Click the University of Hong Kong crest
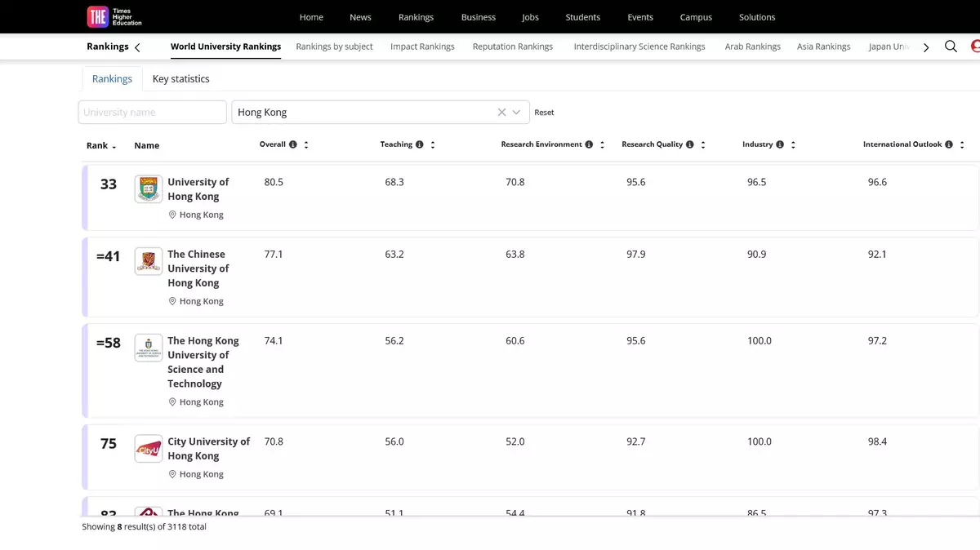Viewport: 980px width, 550px height. coord(149,189)
